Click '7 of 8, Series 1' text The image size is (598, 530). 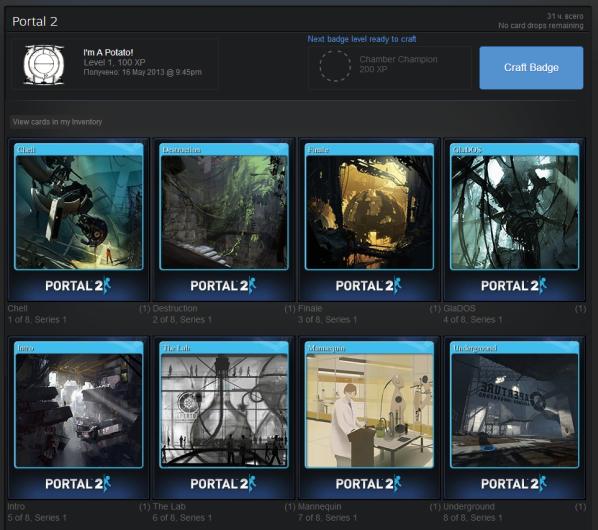(328, 518)
